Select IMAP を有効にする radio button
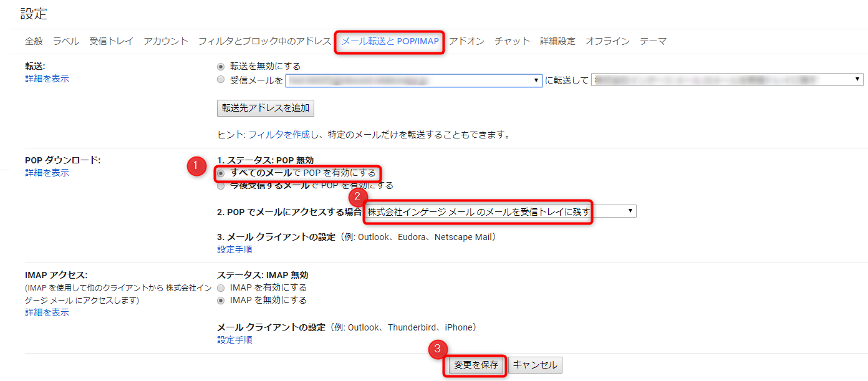 pos(221,287)
